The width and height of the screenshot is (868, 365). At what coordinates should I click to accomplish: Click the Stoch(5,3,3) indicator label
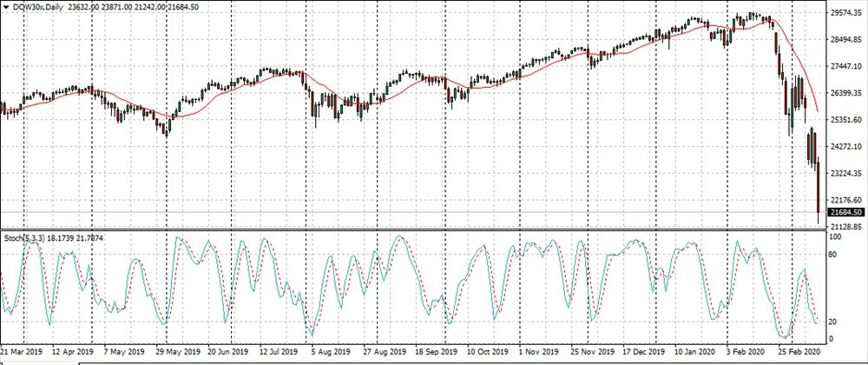[x=27, y=236]
